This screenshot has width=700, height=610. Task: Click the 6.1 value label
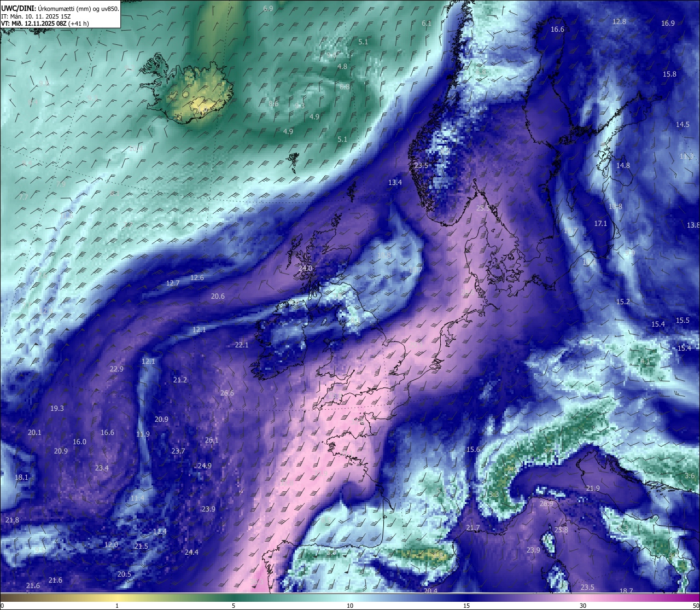427,24
